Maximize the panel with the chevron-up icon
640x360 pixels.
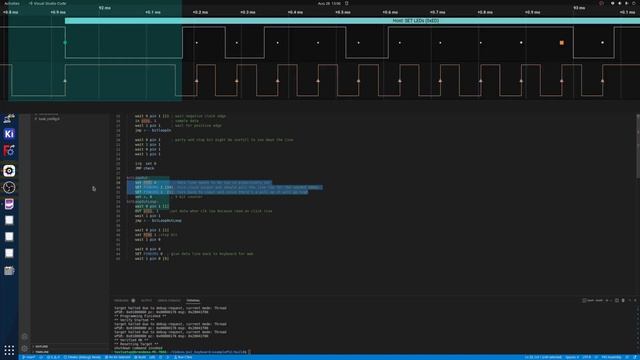[629, 300]
